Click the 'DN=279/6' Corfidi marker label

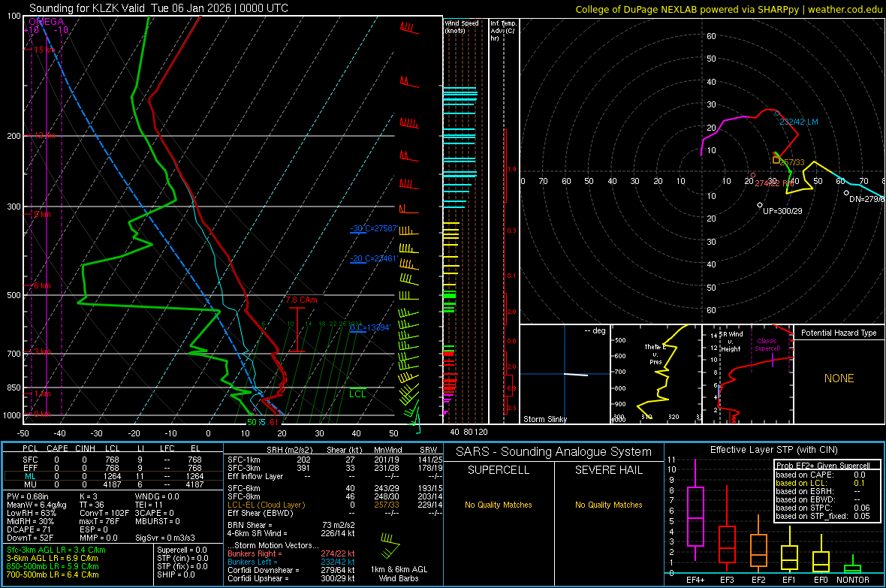point(866,199)
